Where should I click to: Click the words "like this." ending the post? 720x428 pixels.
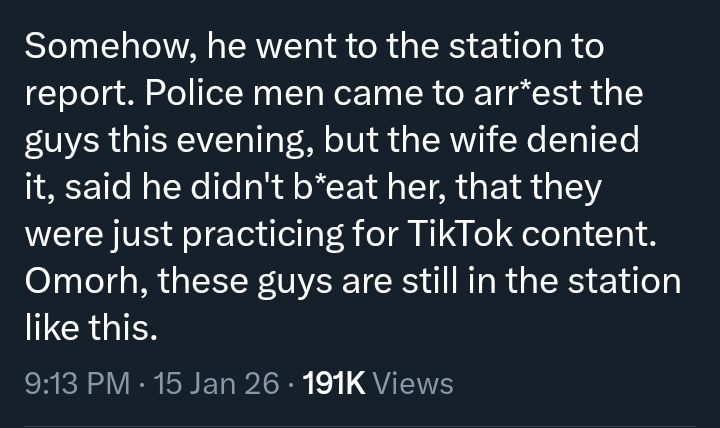point(91,328)
